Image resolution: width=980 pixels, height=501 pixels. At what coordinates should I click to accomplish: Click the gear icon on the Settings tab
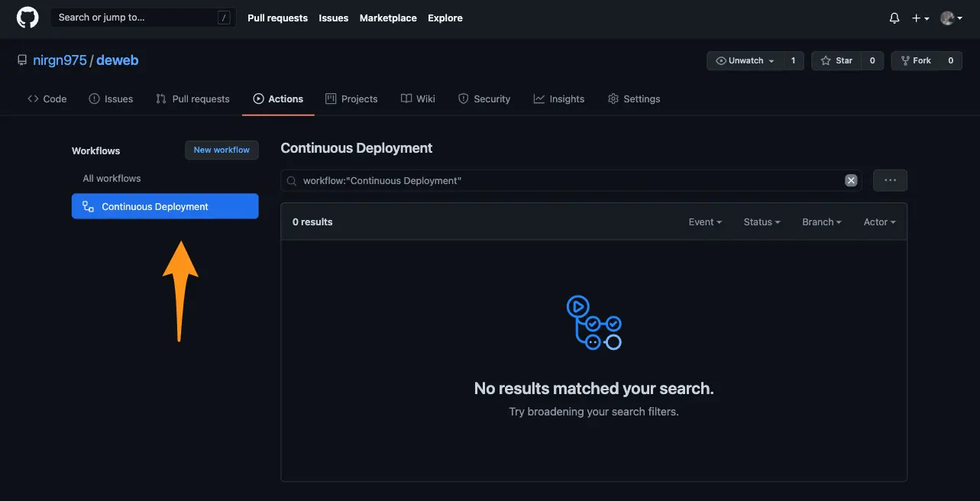613,99
